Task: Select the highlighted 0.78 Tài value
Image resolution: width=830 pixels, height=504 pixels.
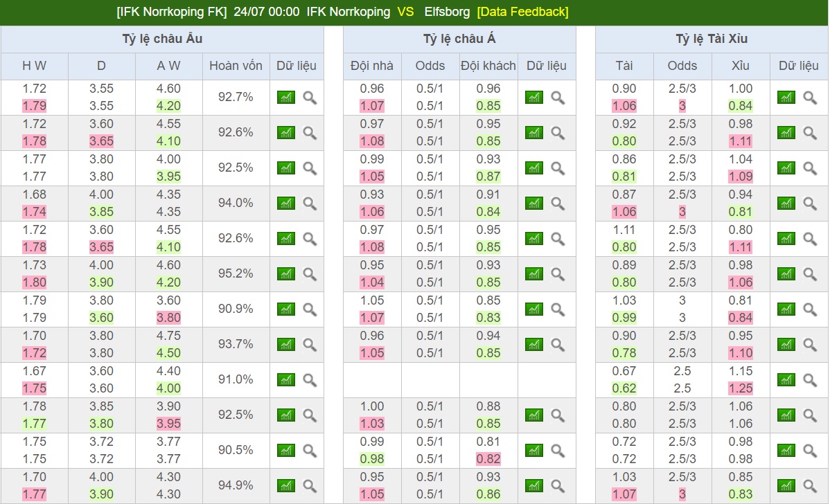Action: click(624, 353)
